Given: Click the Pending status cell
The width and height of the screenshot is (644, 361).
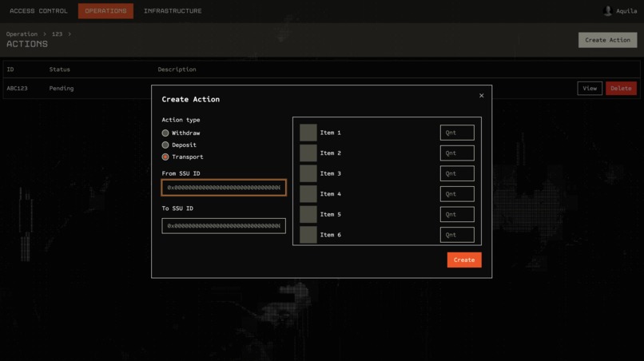Looking at the screenshot, I should click(62, 89).
